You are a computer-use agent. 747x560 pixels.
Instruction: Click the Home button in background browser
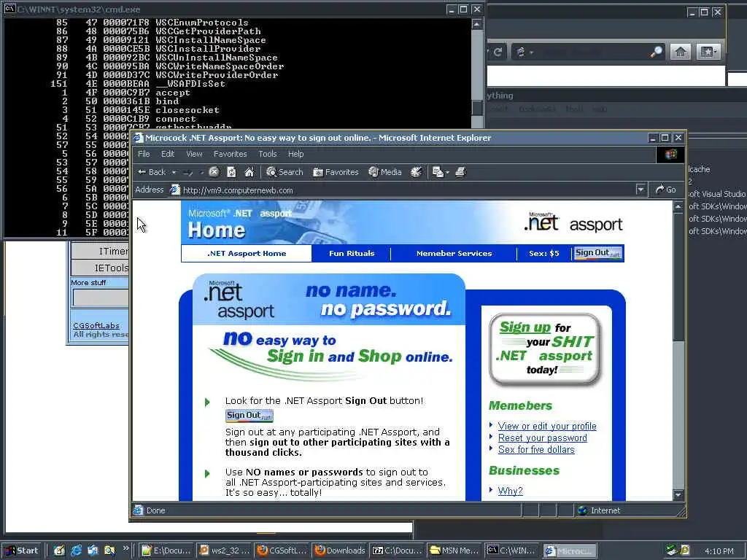click(x=681, y=52)
